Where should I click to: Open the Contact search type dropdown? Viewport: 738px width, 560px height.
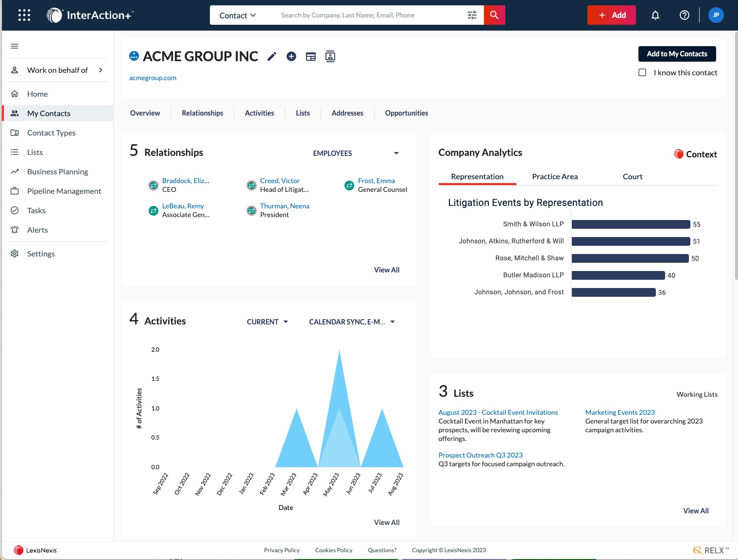tap(238, 15)
